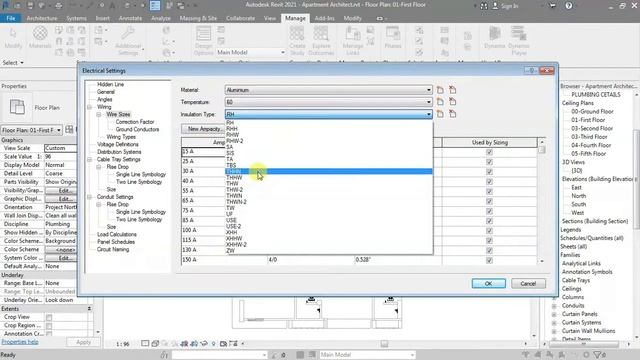Switch to the View ribbon tab
This screenshot has height=360, width=640.
click(269, 18)
